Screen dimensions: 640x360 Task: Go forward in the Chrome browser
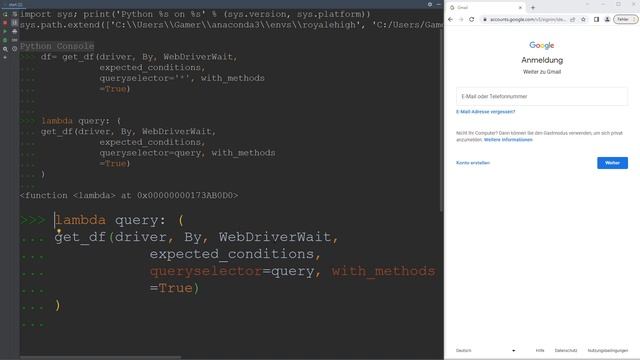tap(461, 19)
